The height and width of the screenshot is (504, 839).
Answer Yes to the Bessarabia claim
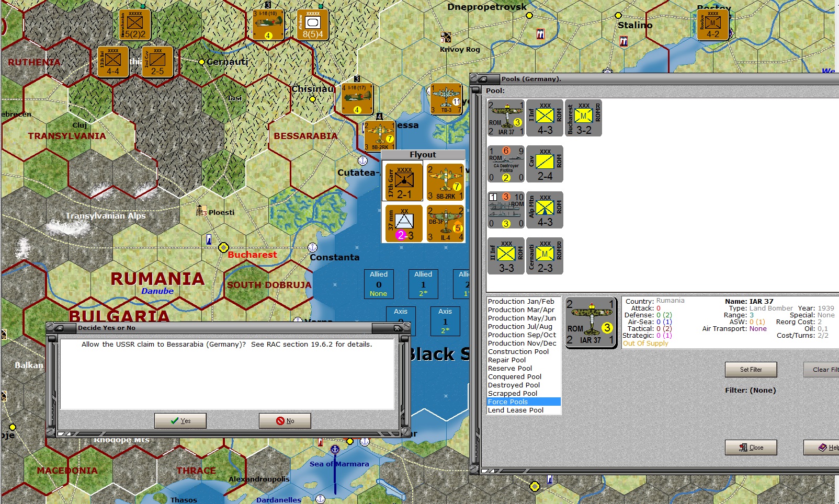pos(180,421)
